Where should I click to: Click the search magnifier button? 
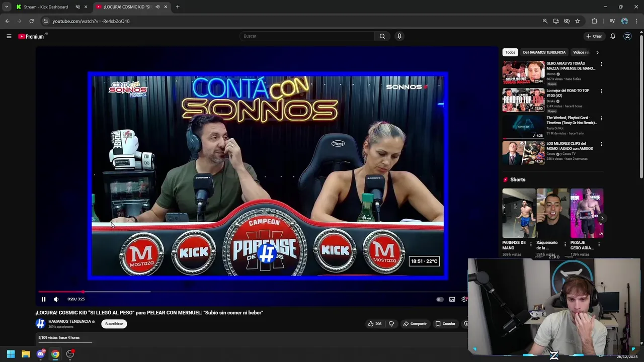tap(382, 36)
